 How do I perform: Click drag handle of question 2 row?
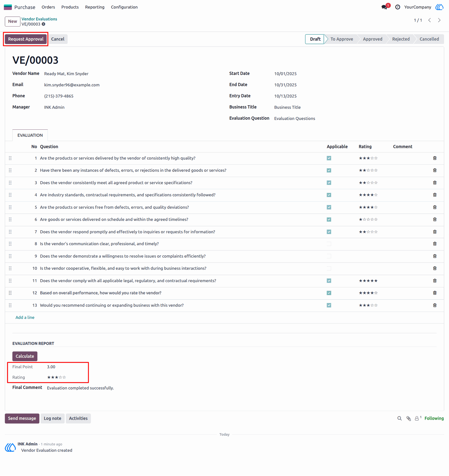point(10,170)
